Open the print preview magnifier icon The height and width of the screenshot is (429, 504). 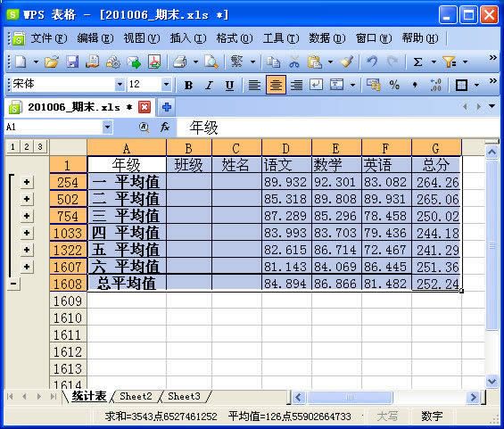pos(211,62)
